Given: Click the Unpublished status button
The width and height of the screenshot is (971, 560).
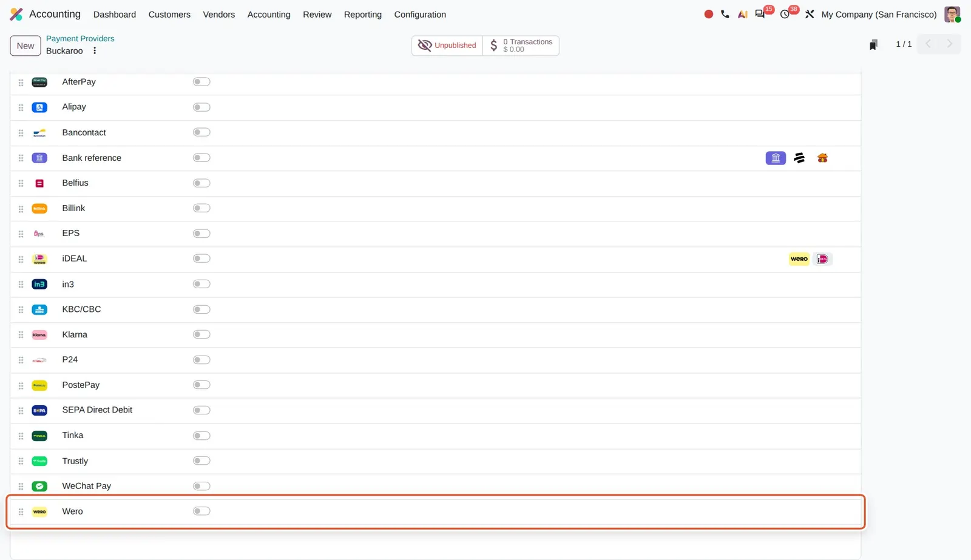Looking at the screenshot, I should point(447,46).
